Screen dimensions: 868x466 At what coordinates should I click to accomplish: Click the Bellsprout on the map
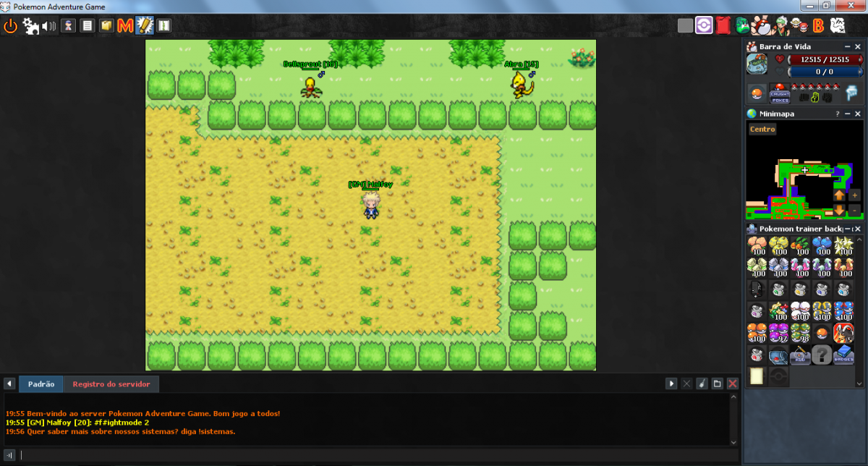(311, 86)
